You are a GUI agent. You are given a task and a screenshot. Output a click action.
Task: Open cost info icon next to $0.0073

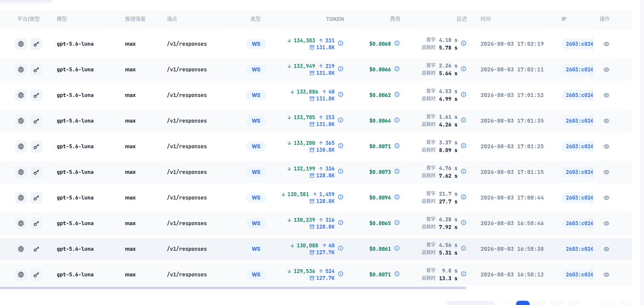(397, 171)
